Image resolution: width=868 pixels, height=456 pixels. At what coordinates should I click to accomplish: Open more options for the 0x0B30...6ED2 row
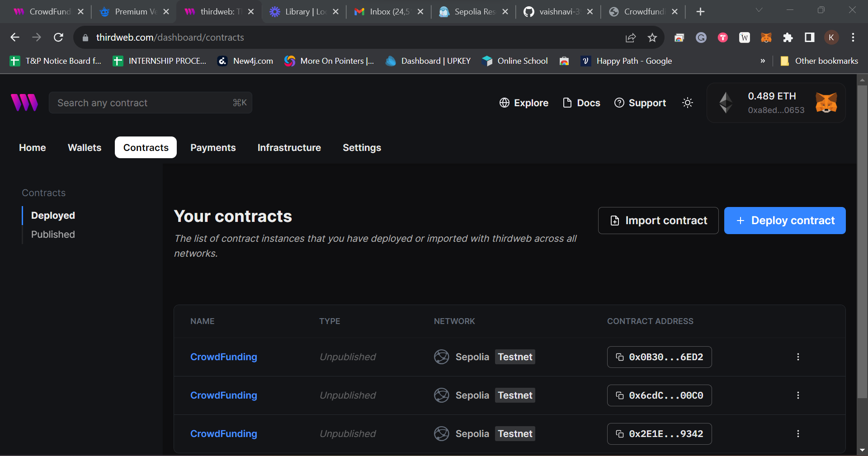(798, 357)
